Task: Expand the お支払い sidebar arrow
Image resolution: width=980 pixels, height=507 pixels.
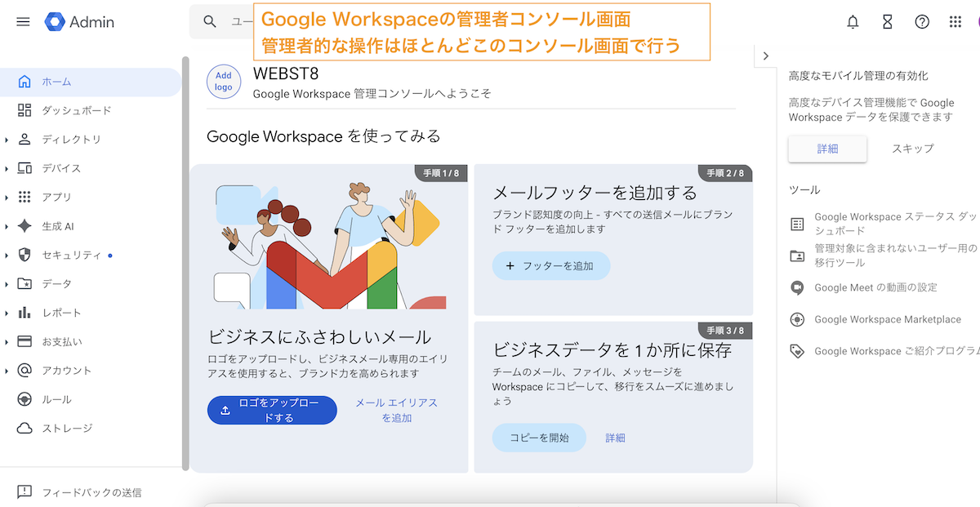Action: (x=7, y=341)
